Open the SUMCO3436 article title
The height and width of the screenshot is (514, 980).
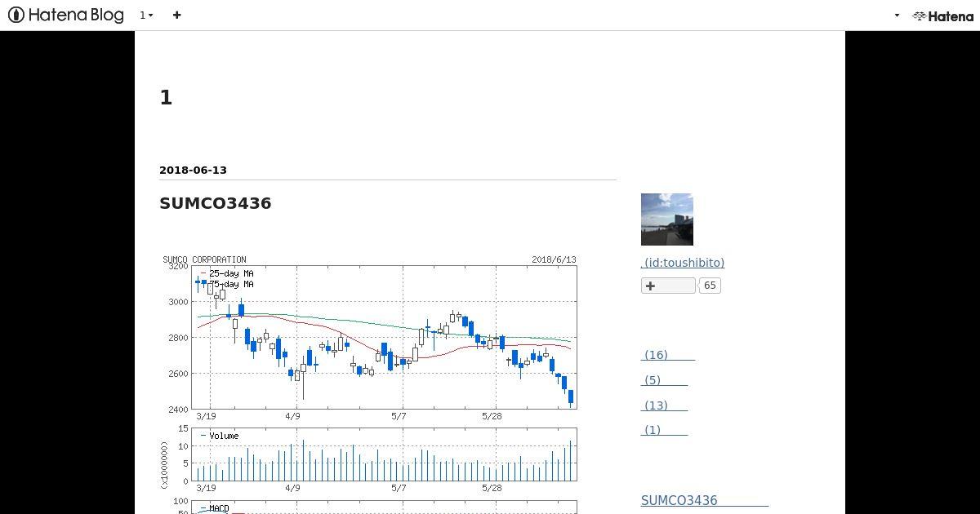pos(215,203)
